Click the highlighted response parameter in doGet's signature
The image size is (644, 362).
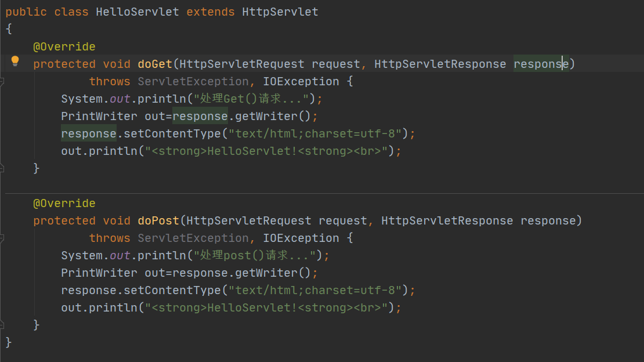[541, 64]
